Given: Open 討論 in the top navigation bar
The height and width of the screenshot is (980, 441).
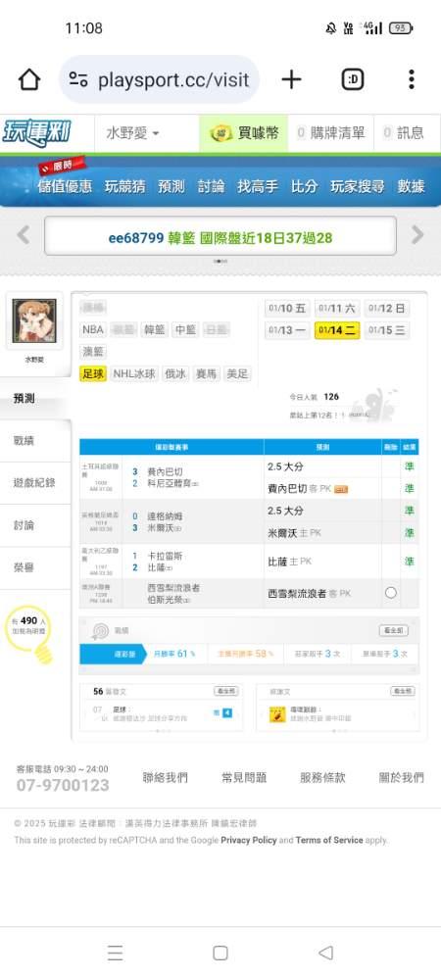Looking at the screenshot, I should pos(211,186).
